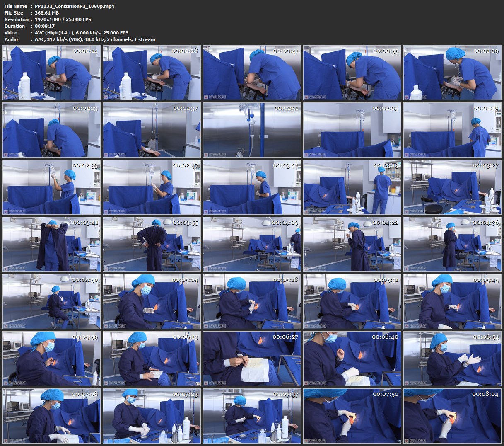
Task: Open the thumbnail timestamped 00:06:54
Action: [452, 359]
